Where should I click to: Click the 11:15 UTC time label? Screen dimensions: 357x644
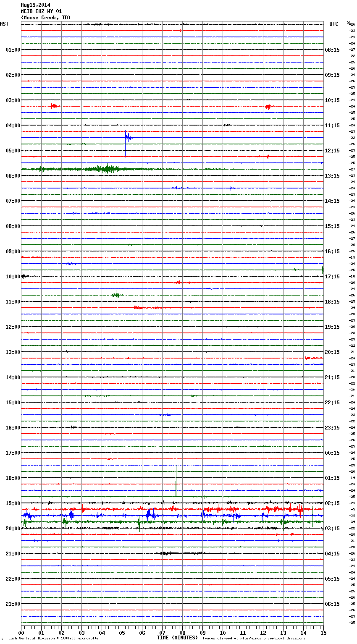tap(332, 126)
